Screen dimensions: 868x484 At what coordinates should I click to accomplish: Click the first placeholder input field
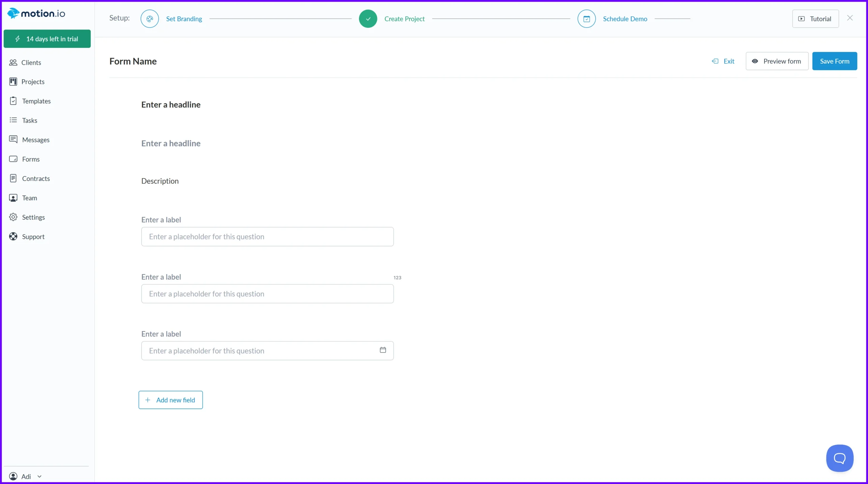267,237
